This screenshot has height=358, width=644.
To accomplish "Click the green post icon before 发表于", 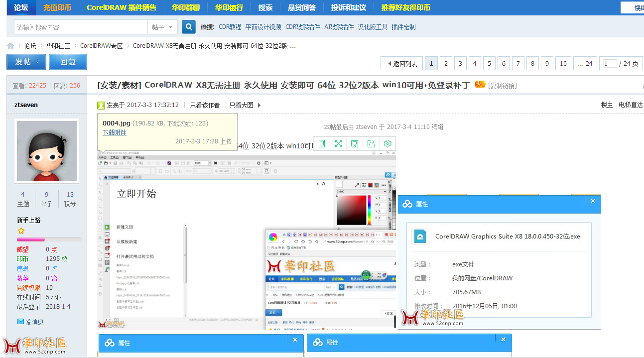I will [x=101, y=105].
